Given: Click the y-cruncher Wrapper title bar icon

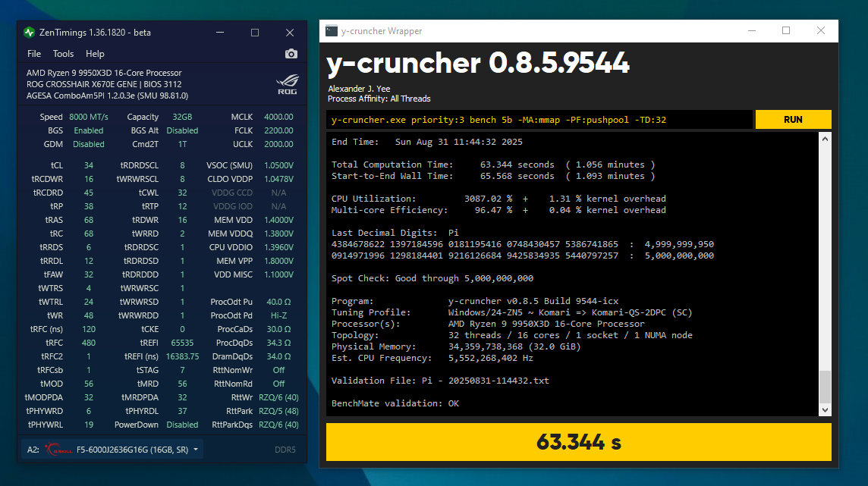Looking at the screenshot, I should [x=332, y=31].
